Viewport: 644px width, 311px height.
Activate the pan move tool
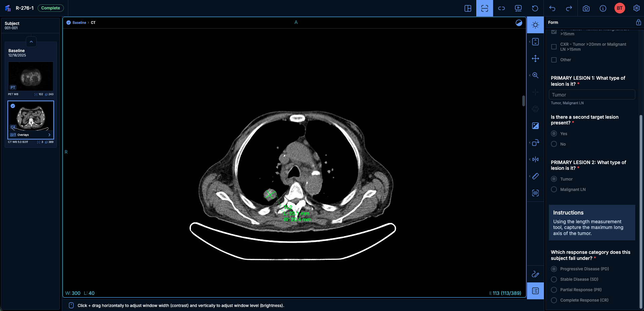click(535, 59)
